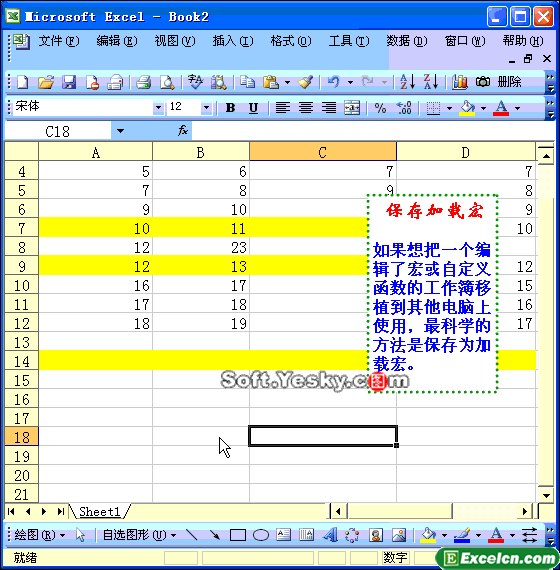Open Print Preview with the magnifier icon
Viewport: 560px width, 570px height.
(x=167, y=82)
